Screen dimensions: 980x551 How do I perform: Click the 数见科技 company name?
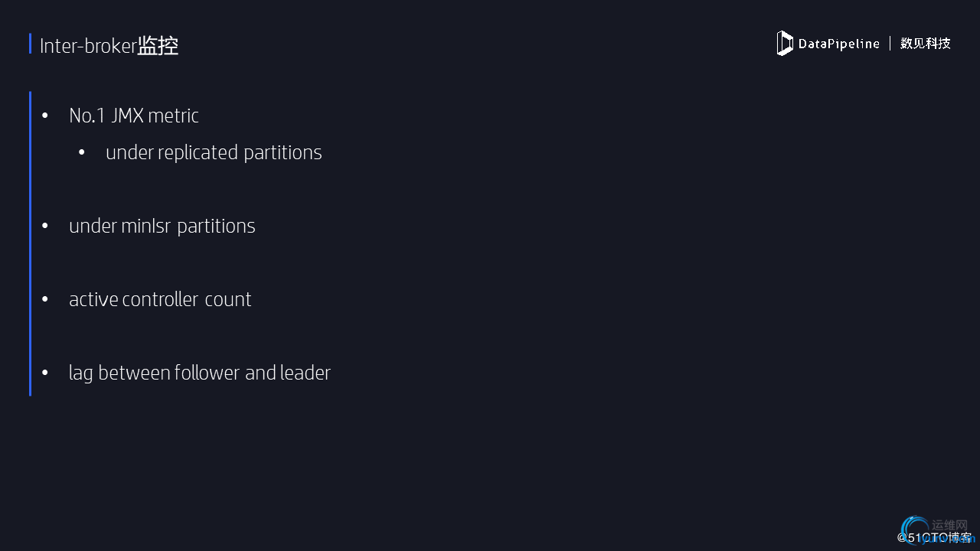tap(926, 44)
